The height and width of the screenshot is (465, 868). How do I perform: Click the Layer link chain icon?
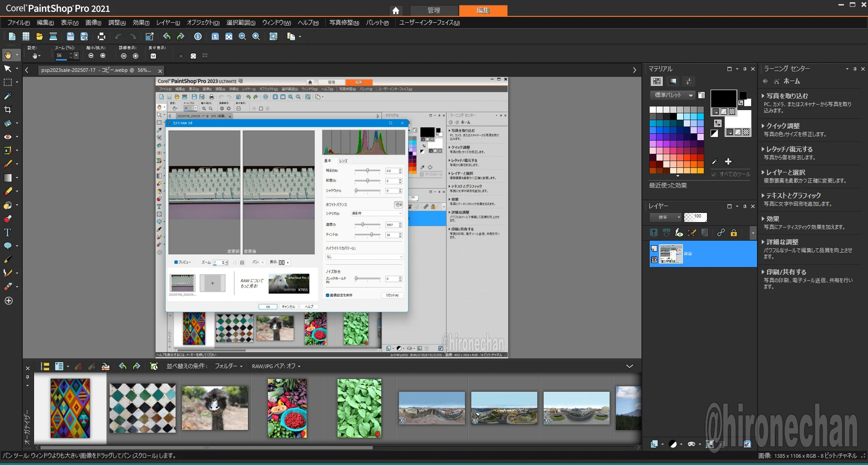[721, 233]
